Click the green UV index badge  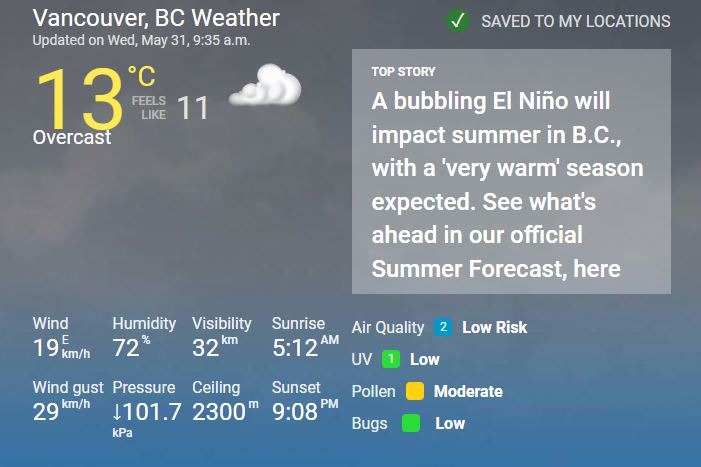coord(391,359)
